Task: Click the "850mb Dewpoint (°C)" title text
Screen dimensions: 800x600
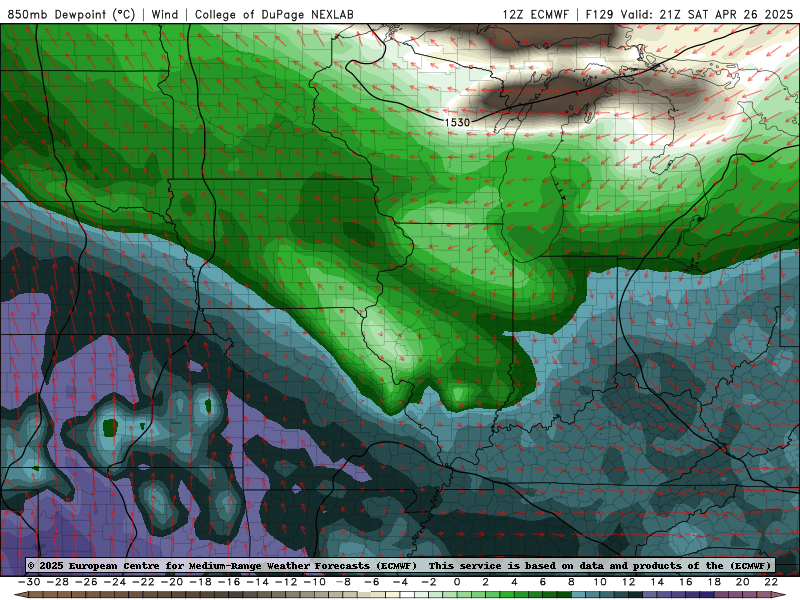Action: point(71,14)
